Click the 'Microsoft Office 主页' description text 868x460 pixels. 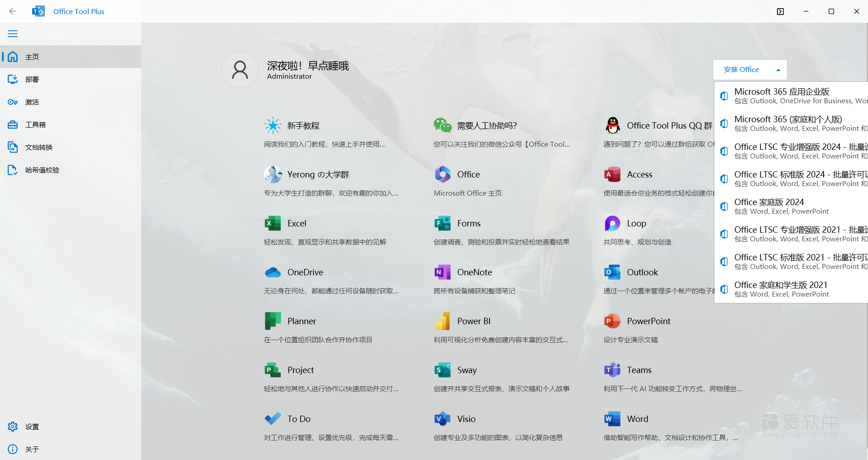(468, 193)
